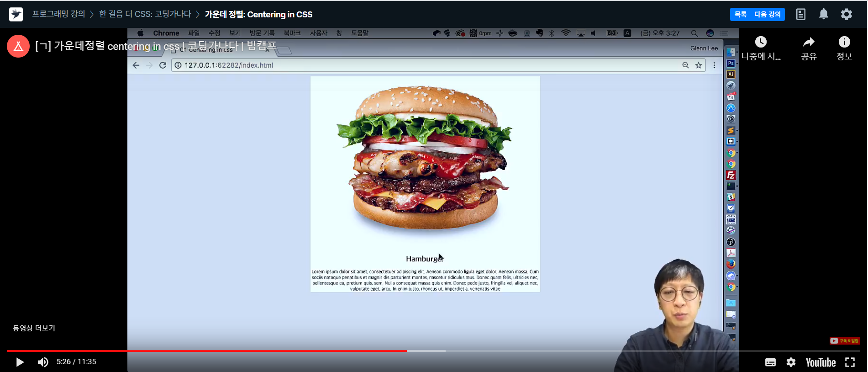
Task: Click Chrome menu in recorded menu bar
Action: coord(166,33)
